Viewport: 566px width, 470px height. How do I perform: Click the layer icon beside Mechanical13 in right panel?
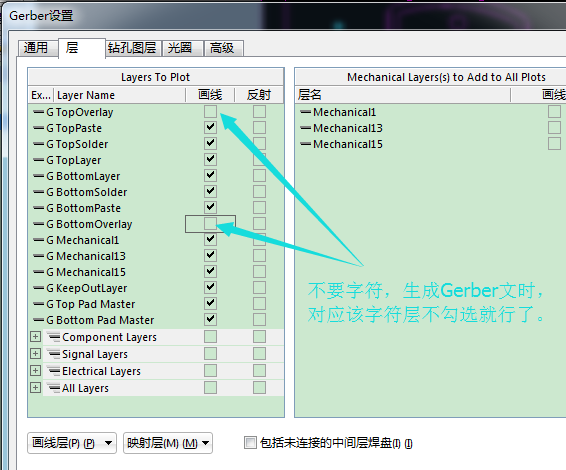coord(305,128)
